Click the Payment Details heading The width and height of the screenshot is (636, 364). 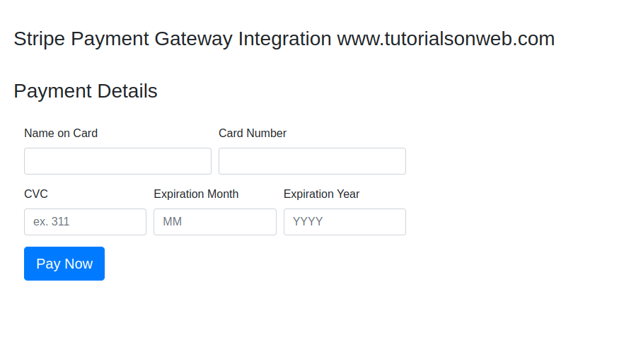click(86, 91)
